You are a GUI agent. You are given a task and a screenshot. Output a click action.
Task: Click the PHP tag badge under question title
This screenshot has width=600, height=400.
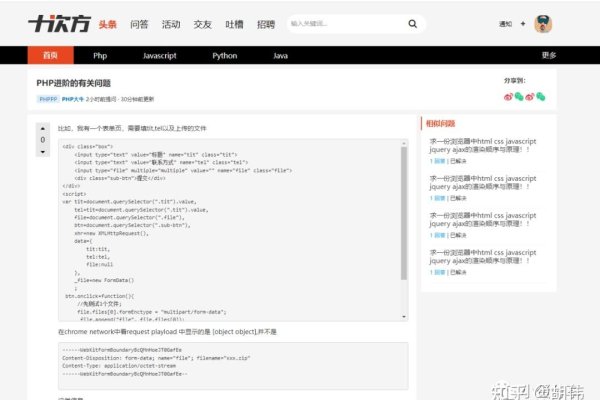tap(48, 99)
